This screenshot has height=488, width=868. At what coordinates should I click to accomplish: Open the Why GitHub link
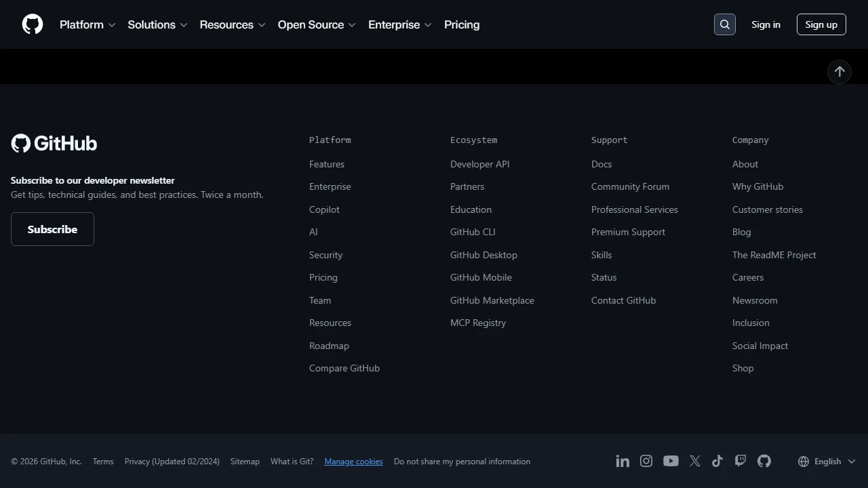coord(757,186)
